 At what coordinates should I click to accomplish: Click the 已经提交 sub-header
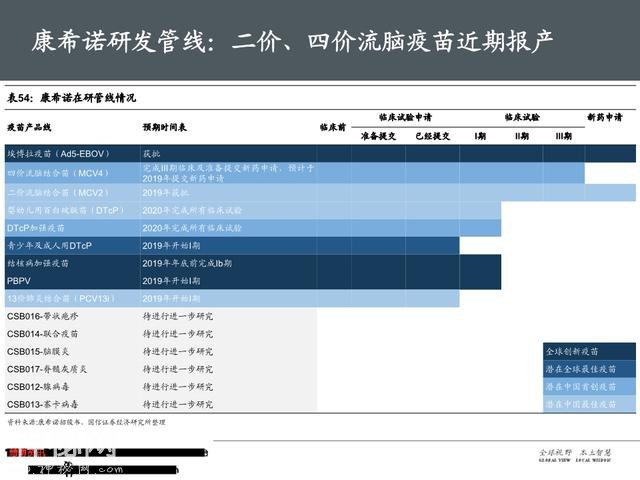(x=432, y=136)
